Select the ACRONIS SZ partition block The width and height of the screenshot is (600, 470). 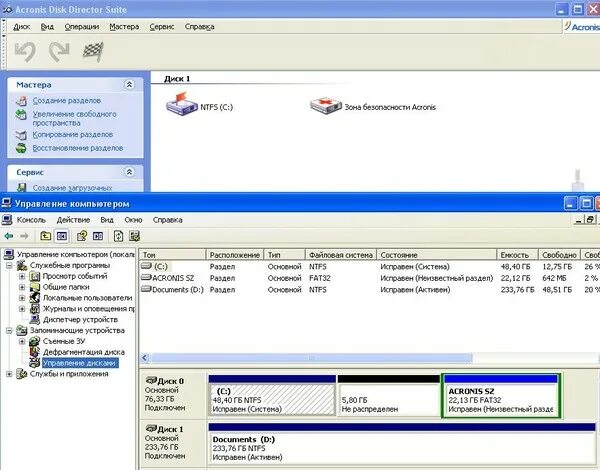click(x=501, y=396)
